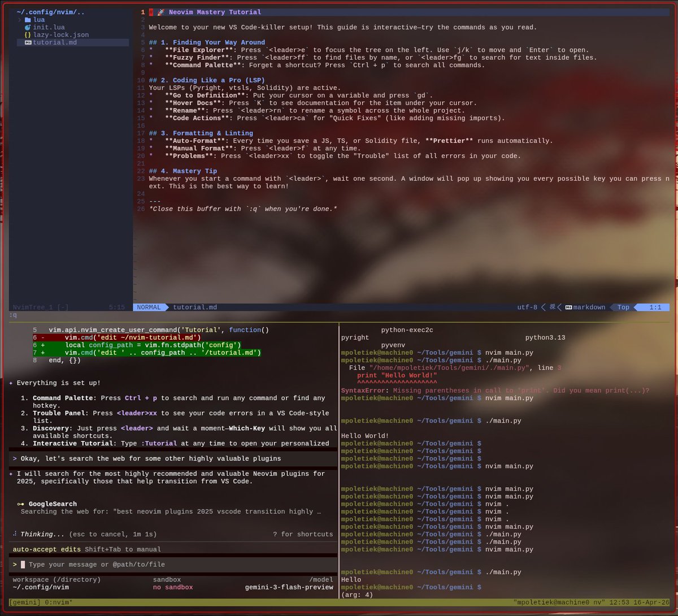Click the utf-8 encoding label
The image size is (678, 616).
(527, 307)
